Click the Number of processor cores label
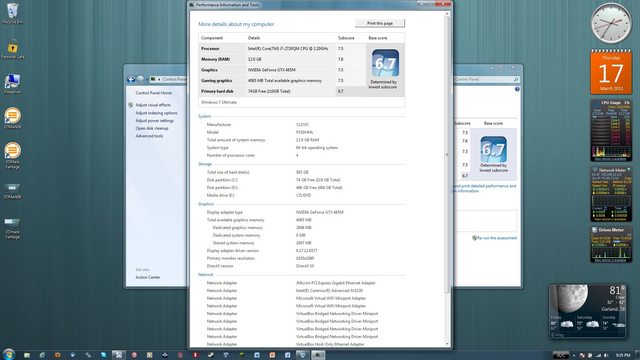Image resolution: width=640 pixels, height=360 pixels. (231, 156)
